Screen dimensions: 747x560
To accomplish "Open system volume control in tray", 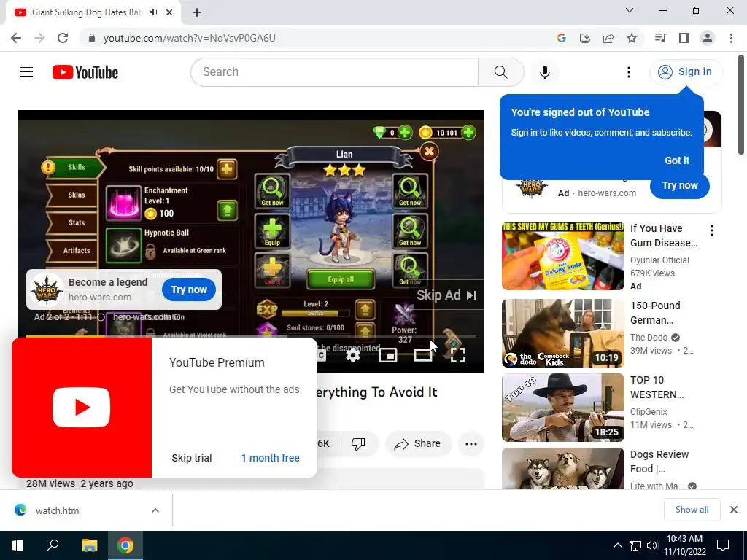I will [x=653, y=545].
